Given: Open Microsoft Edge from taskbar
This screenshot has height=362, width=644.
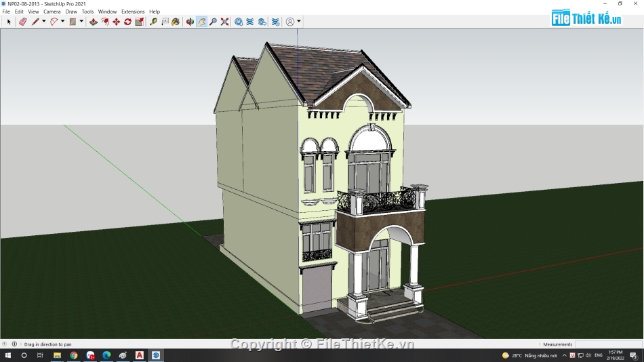Looking at the screenshot, I should [x=106, y=355].
